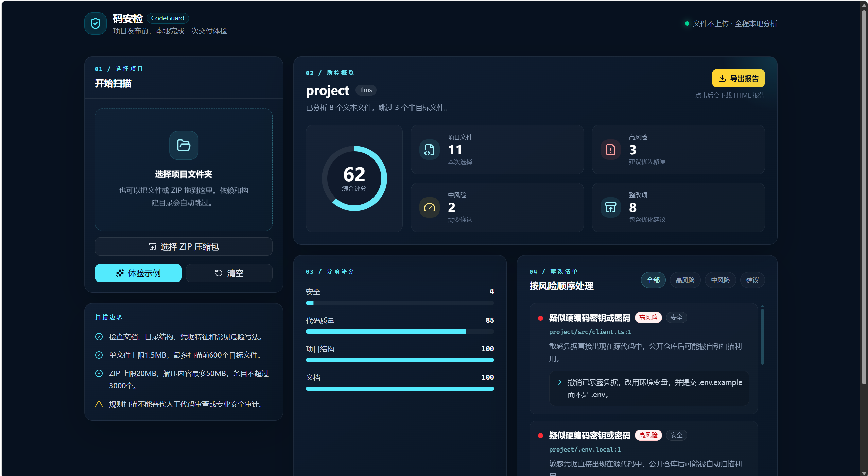Click the 1ms scan time badge
Viewport: 868px width, 476px height.
coord(366,90)
